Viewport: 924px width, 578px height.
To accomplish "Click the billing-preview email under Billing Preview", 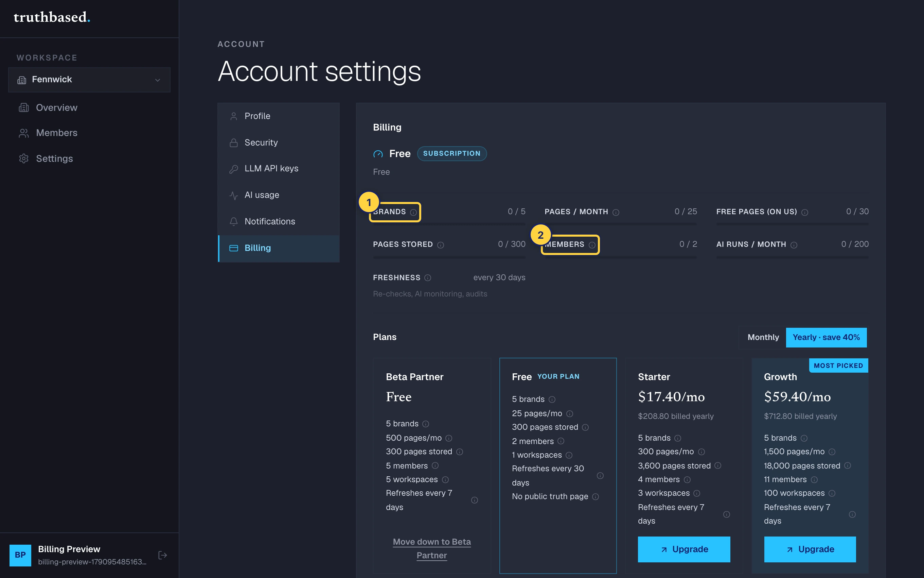I will pyautogui.click(x=92, y=562).
